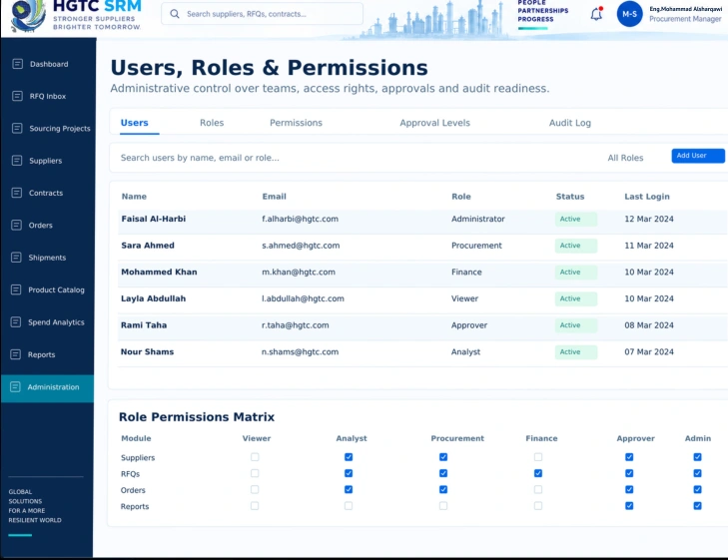This screenshot has height=560, width=728.
Task: Click the Role column header
Action: point(461,197)
